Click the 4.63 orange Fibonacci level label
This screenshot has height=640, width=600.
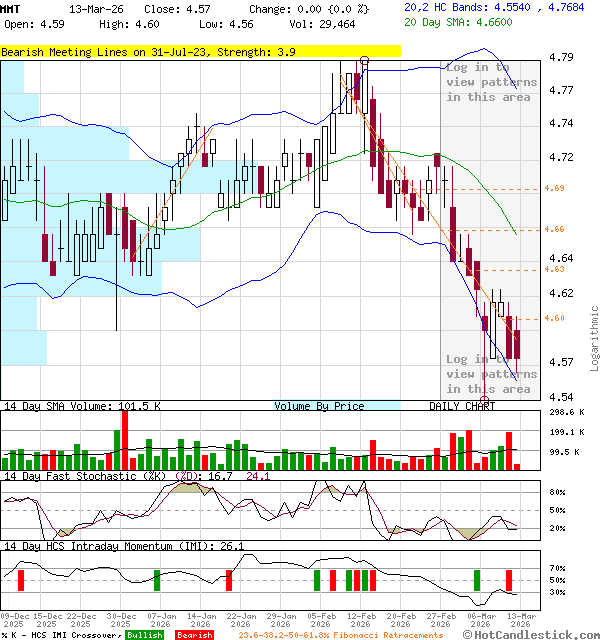555,269
